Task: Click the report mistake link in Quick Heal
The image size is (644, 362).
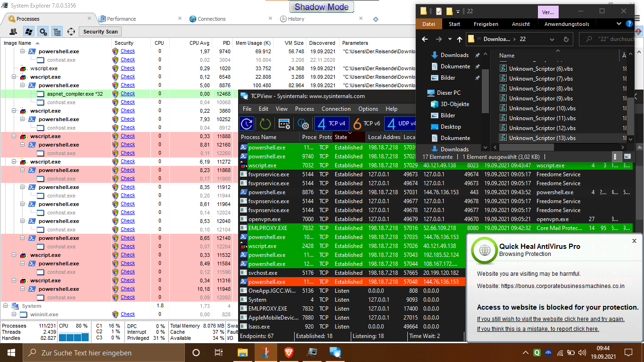Action: click(x=538, y=329)
